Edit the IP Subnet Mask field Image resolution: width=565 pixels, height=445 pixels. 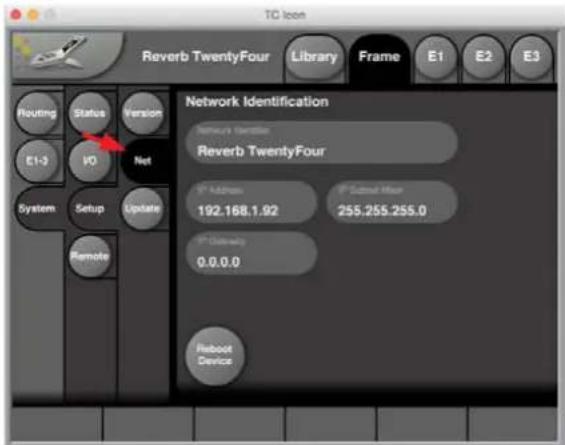[x=392, y=202]
